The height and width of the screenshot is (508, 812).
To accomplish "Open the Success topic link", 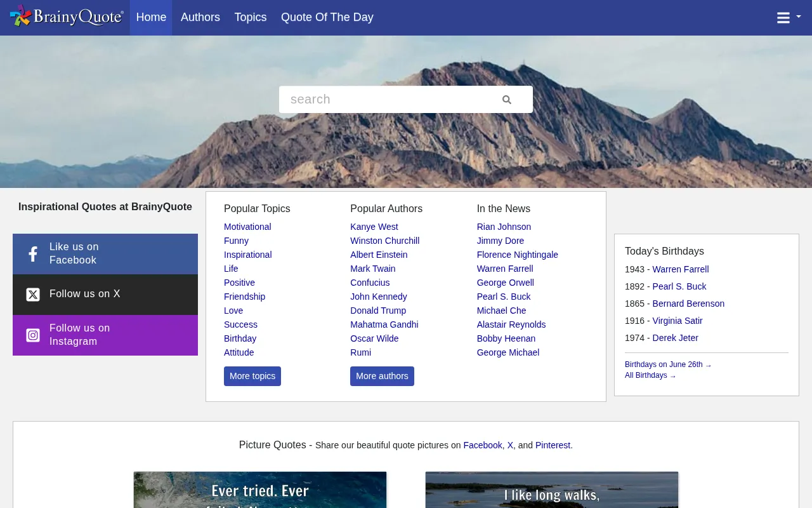I will (x=240, y=324).
